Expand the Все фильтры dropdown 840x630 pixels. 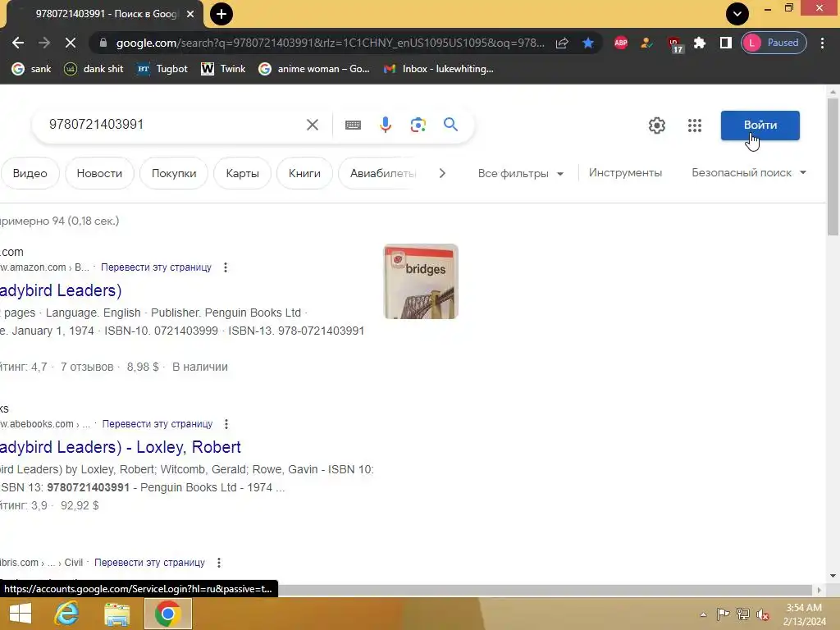(521, 173)
